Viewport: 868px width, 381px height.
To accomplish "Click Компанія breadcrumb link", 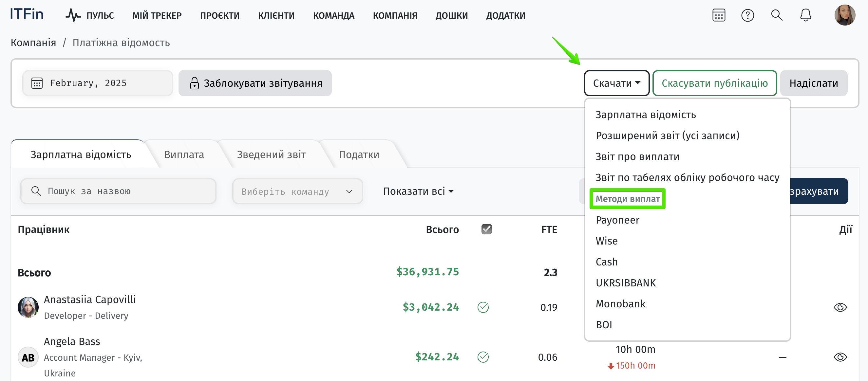I will (x=33, y=43).
